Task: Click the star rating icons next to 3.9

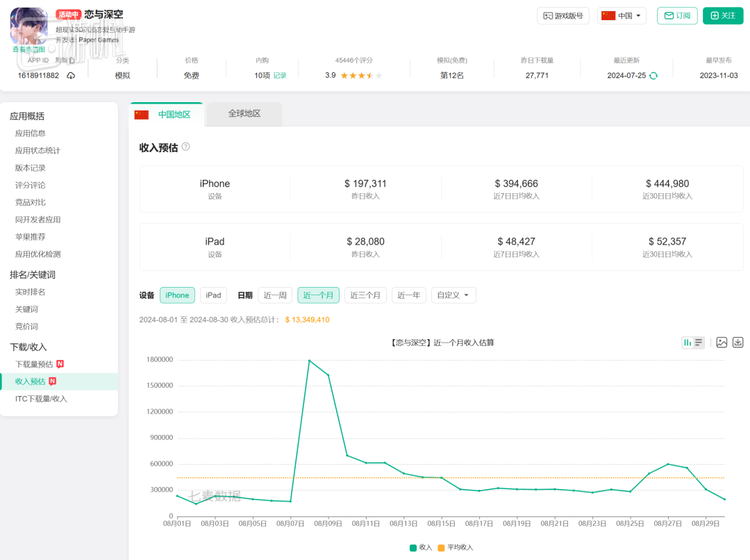Action: (x=361, y=76)
